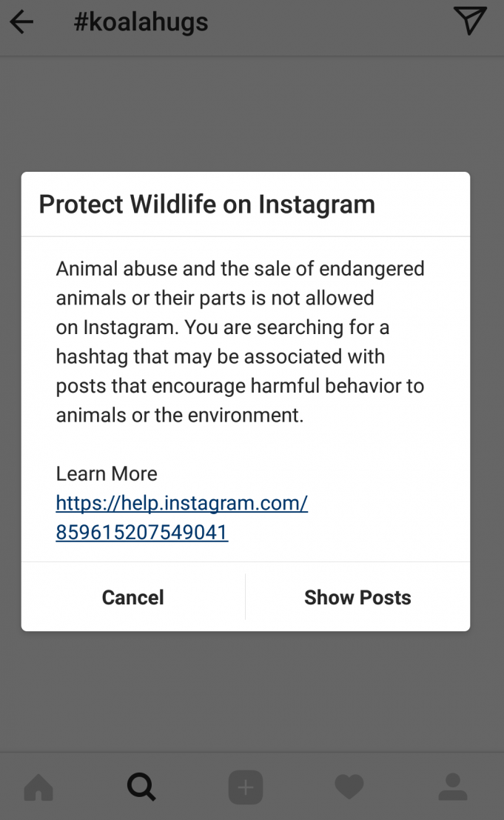Screen dimensions: 504x820
Task: Tap the new post plus icon
Action: 246,787
